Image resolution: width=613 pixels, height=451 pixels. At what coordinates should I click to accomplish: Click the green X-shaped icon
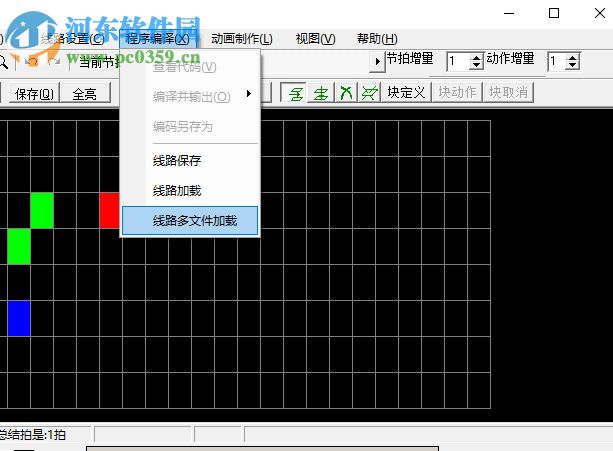point(346,93)
